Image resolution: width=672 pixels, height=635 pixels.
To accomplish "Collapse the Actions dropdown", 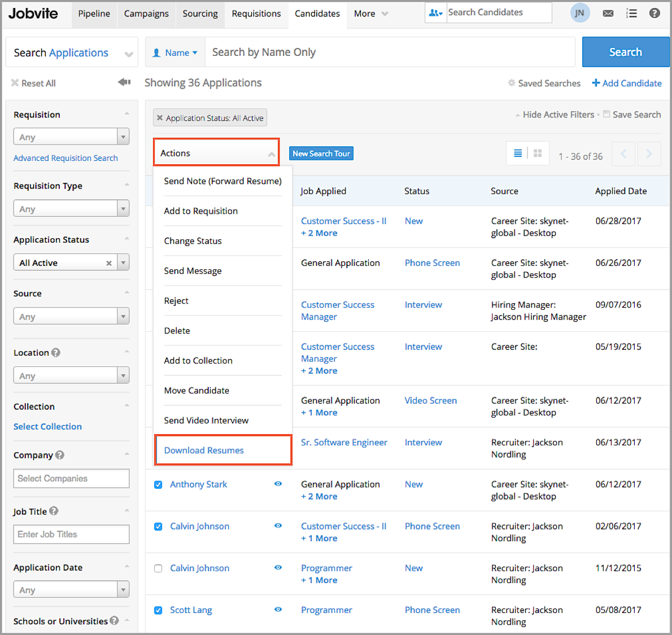I will click(x=216, y=152).
